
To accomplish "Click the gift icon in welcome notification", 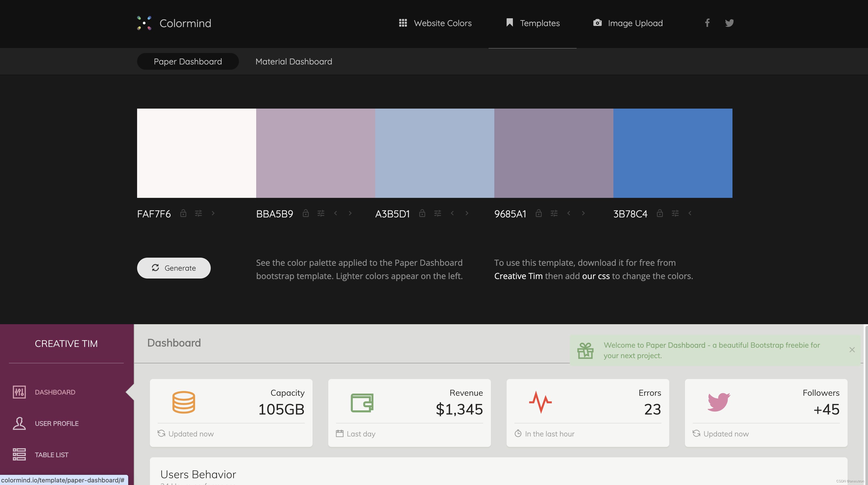I will [585, 351].
